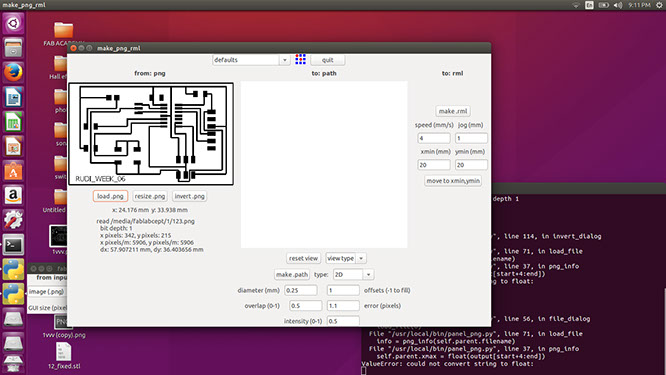The image size is (666, 375).
Task: Click the error (pixels) field showing 1.1
Action: pos(343,306)
